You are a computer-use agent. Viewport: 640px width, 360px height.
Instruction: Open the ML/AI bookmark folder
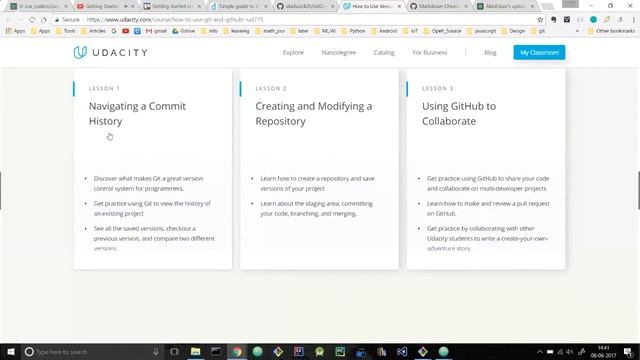click(324, 31)
